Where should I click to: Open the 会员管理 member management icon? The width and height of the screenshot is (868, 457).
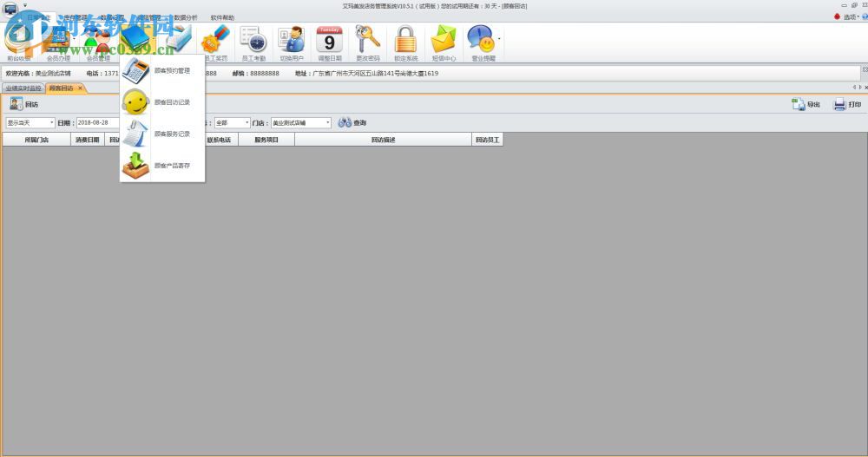point(98,42)
